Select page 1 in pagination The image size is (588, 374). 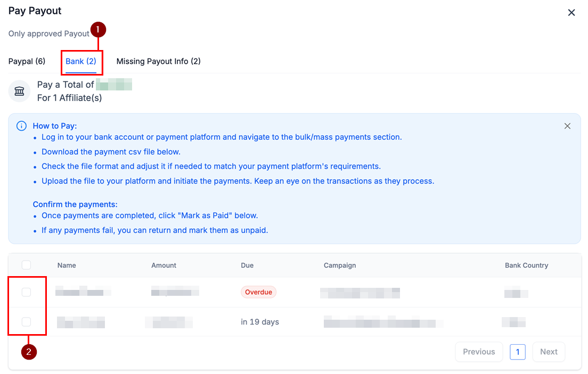tap(518, 352)
